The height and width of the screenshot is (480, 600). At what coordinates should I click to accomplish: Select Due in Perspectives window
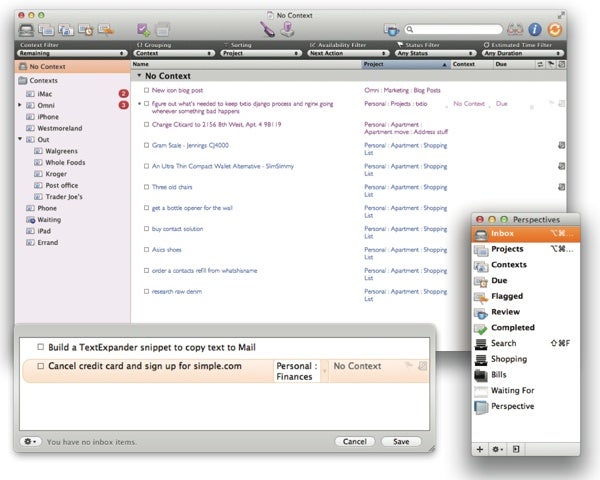pos(526,281)
